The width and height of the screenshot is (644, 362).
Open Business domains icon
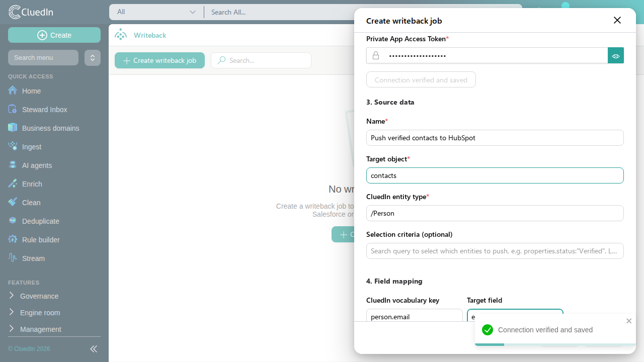point(13,128)
